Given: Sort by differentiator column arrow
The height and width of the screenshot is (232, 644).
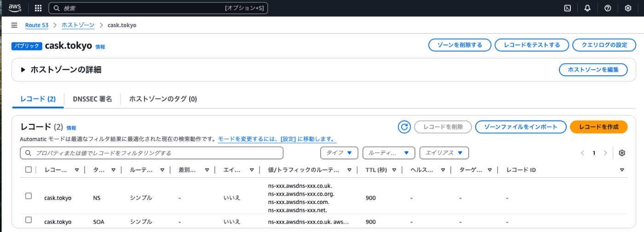Looking at the screenshot, I should [x=207, y=170].
